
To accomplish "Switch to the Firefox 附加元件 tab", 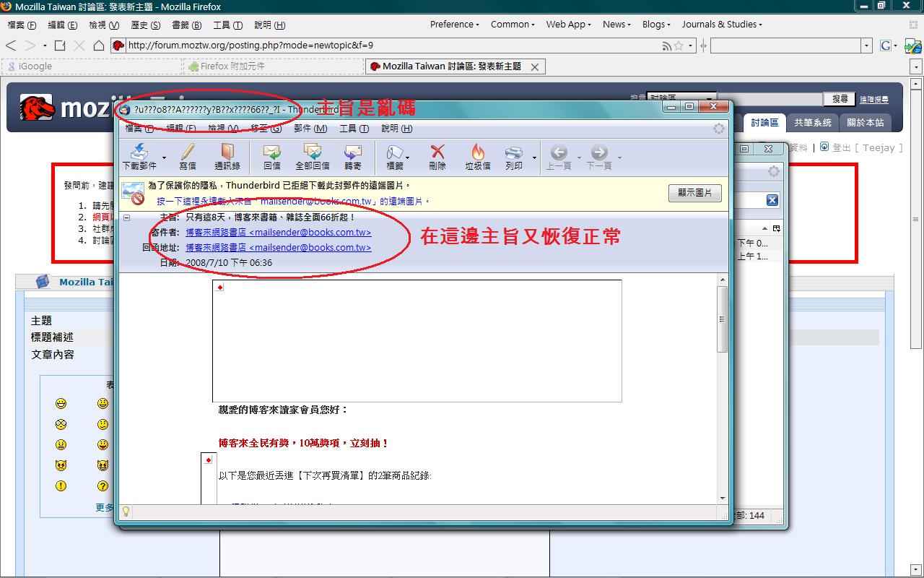I will [x=273, y=66].
